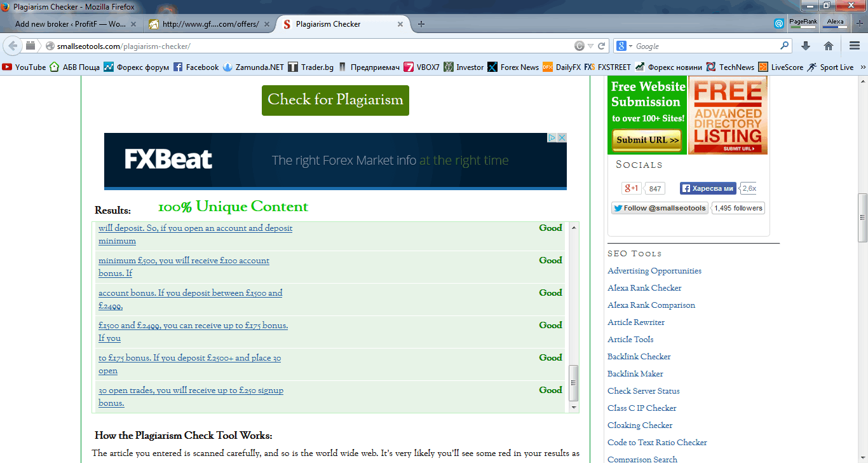This screenshot has height=463, width=868.
Task: Click the page vertical scrollbar thumb
Action: 862,218
